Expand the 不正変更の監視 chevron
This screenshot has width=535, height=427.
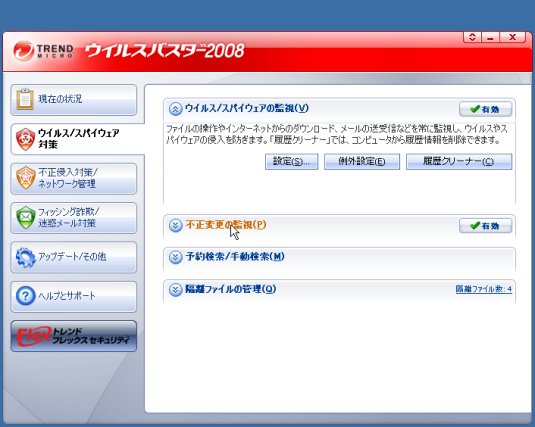[176, 225]
